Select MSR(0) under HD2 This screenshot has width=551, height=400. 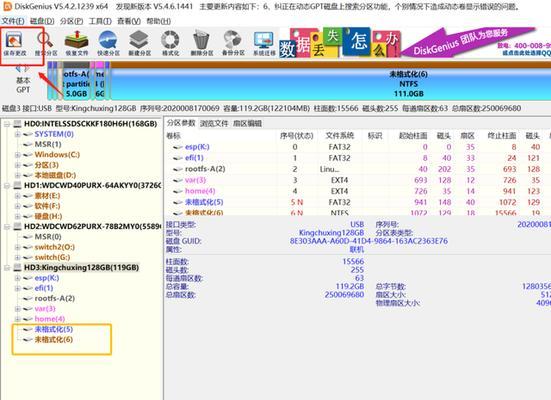48,237
